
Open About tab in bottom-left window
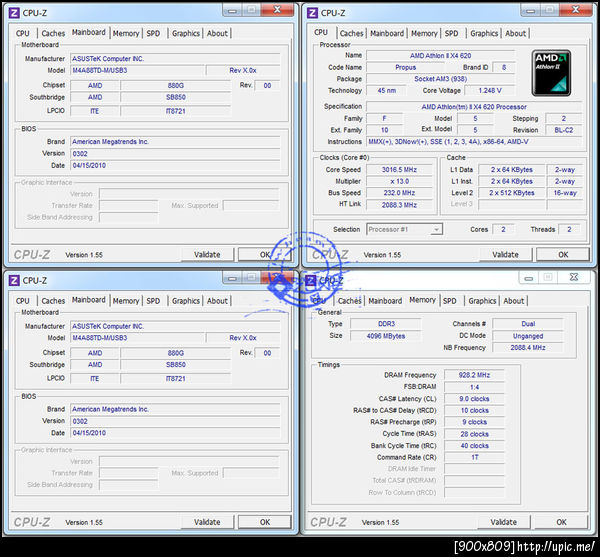[217, 301]
